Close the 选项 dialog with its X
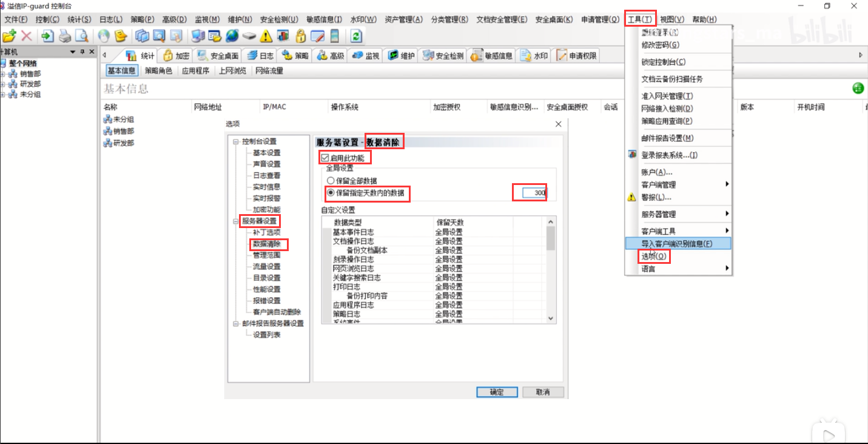 559,124
